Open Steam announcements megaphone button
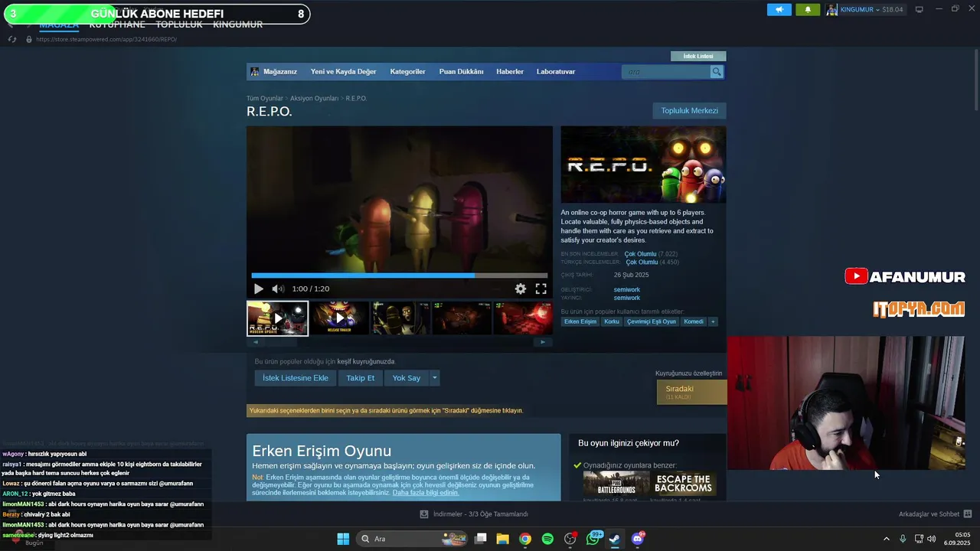Viewport: 980px width, 551px height. pyautogui.click(x=779, y=9)
